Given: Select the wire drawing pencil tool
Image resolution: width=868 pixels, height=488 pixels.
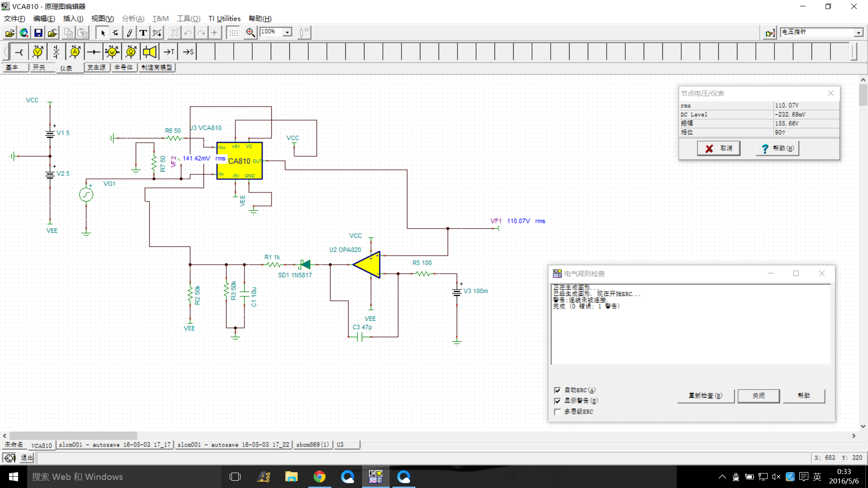Looking at the screenshot, I should pos(129,33).
